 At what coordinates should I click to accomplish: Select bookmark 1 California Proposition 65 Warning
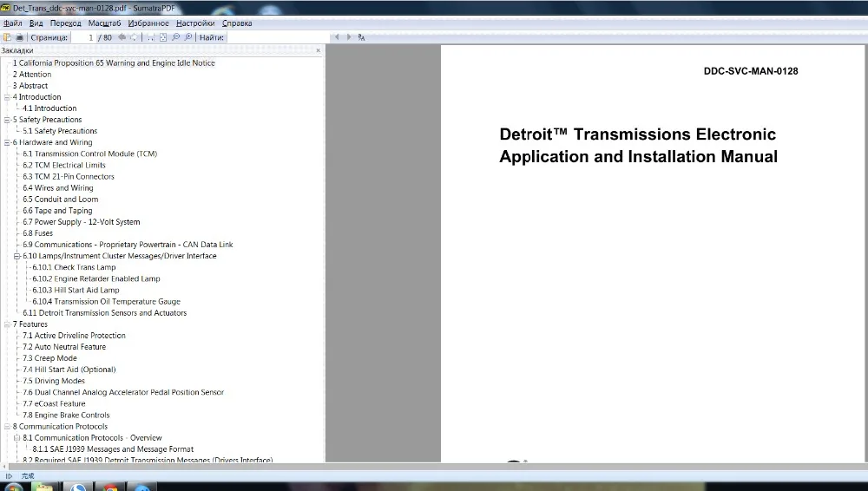[x=114, y=63]
